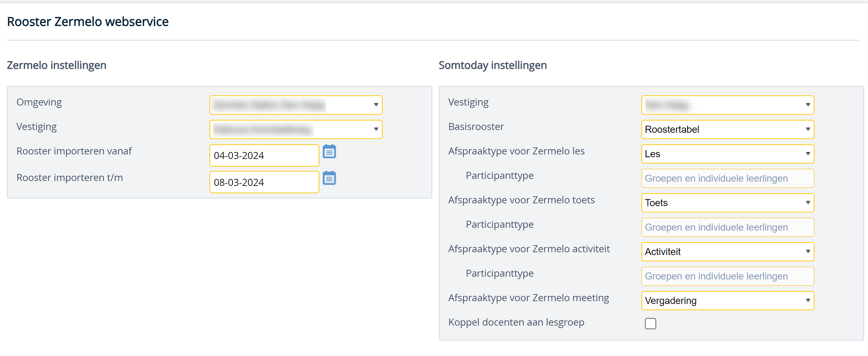The width and height of the screenshot is (868, 356).
Task: Open the Somtoday Vestiging dropdown
Action: (x=728, y=105)
